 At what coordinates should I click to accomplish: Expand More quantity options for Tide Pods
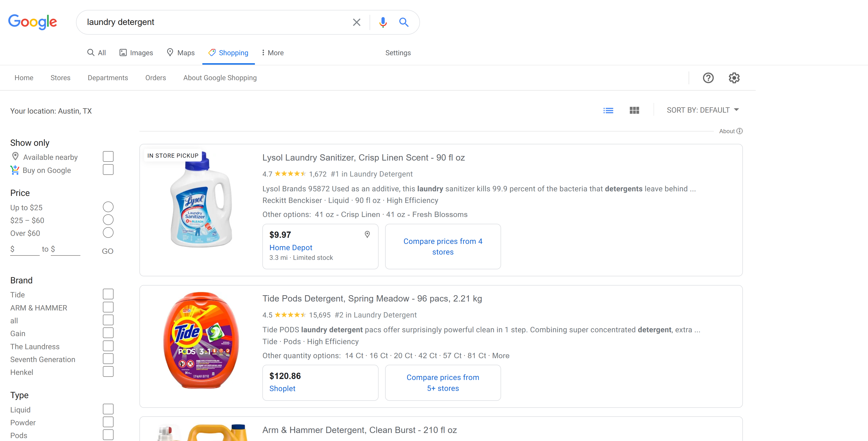click(x=500, y=356)
